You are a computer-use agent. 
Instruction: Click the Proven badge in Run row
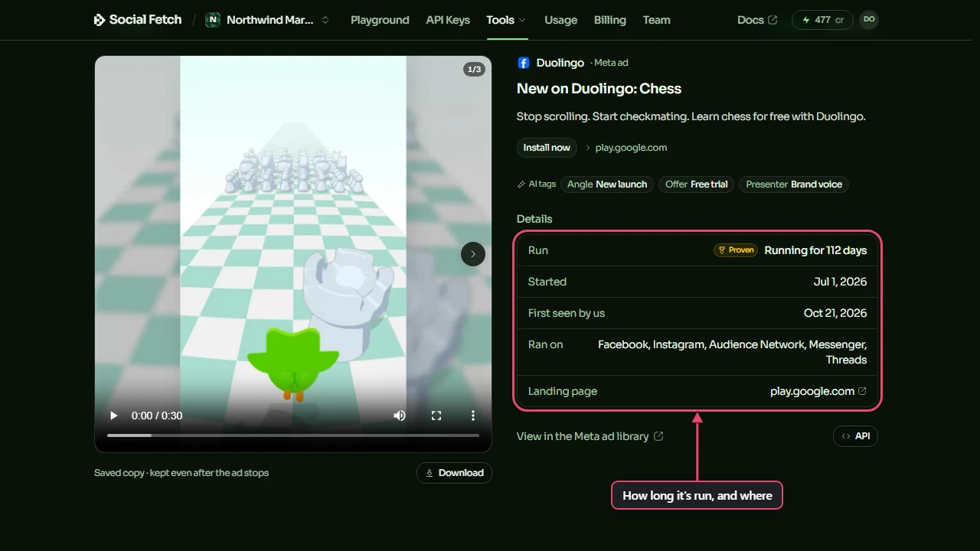pos(736,250)
